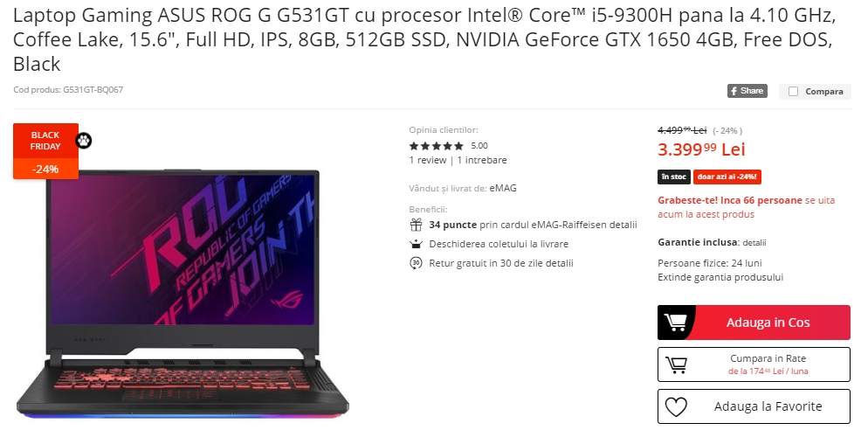Screen dimensions: 868x444
Task: Click the gift box points icon
Action: pyautogui.click(x=416, y=225)
